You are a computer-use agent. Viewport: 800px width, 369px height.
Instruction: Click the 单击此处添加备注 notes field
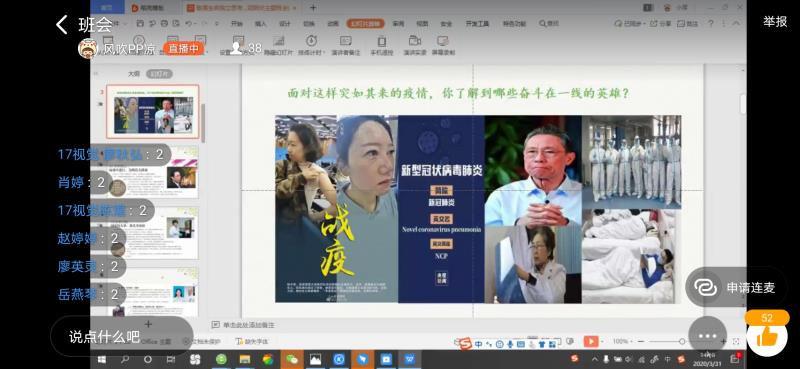[249, 325]
